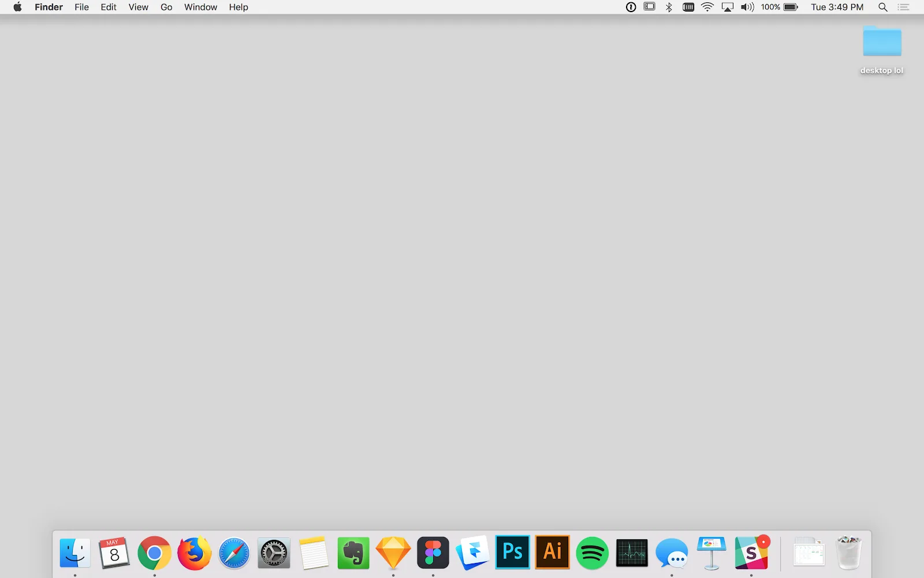Click the display status icon after 1Password
The width and height of the screenshot is (924, 578).
[x=650, y=7]
